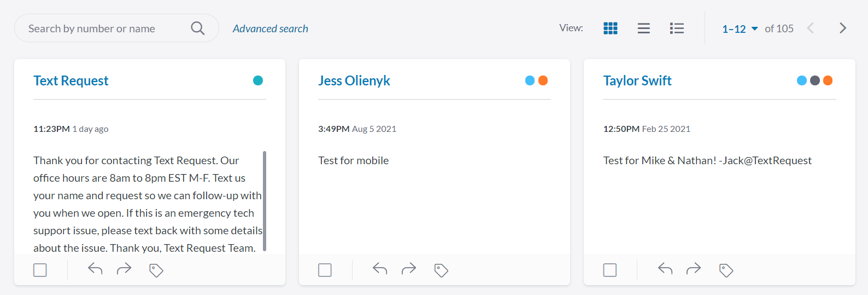
Task: Reply to the Text Request message
Action: [95, 269]
